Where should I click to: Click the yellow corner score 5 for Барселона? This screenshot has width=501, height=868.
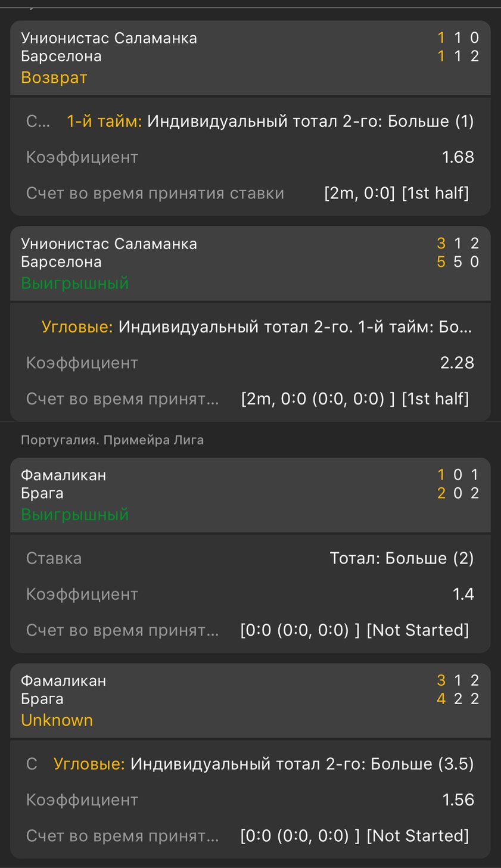tap(441, 262)
